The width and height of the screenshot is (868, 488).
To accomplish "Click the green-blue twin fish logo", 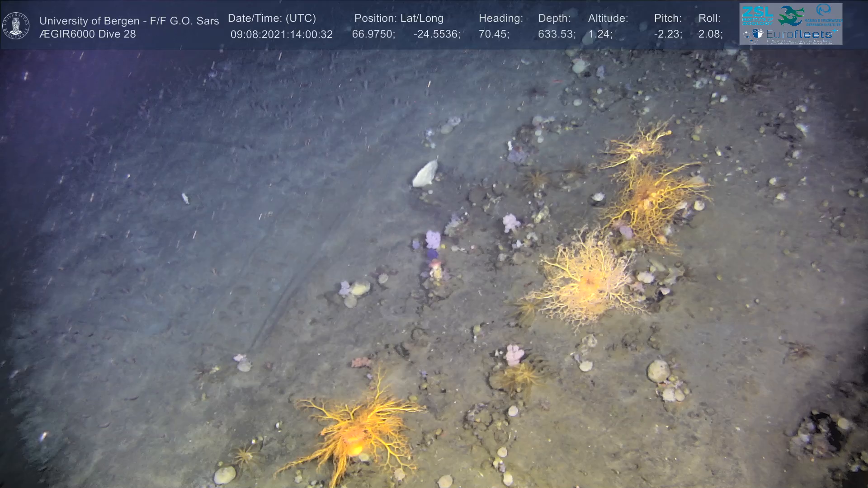I will pos(791,15).
